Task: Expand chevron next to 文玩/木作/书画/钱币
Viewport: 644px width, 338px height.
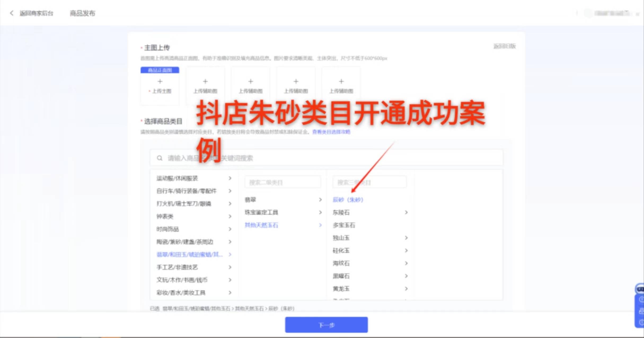Action: click(x=230, y=280)
